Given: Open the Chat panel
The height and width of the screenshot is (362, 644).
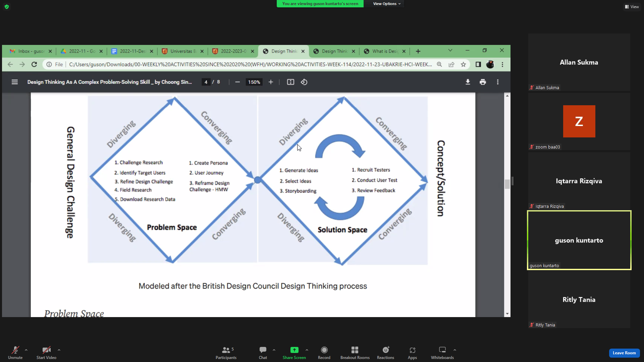Looking at the screenshot, I should [263, 353].
